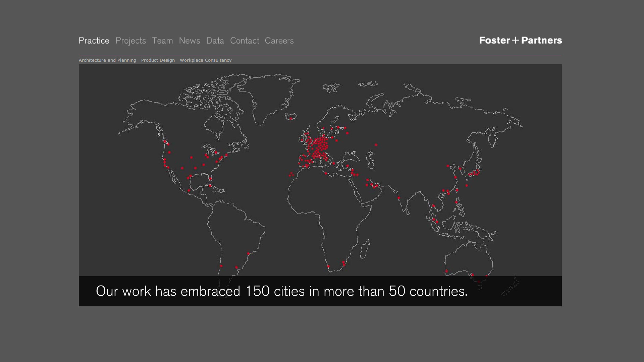Go to the Projects section
Image resolution: width=644 pixels, height=362 pixels.
click(130, 41)
